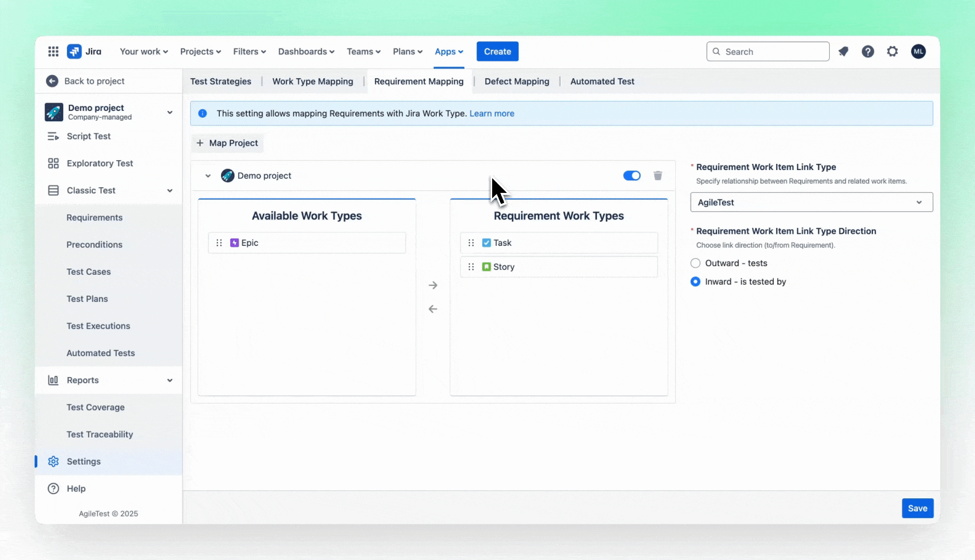Image resolution: width=975 pixels, height=560 pixels.
Task: Click the Save button
Action: click(917, 508)
